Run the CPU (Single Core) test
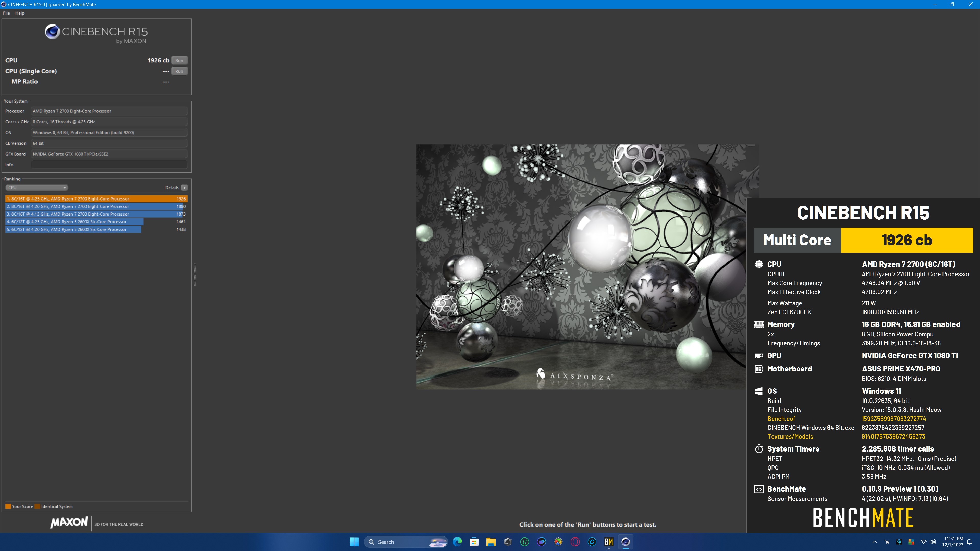 [x=179, y=71]
